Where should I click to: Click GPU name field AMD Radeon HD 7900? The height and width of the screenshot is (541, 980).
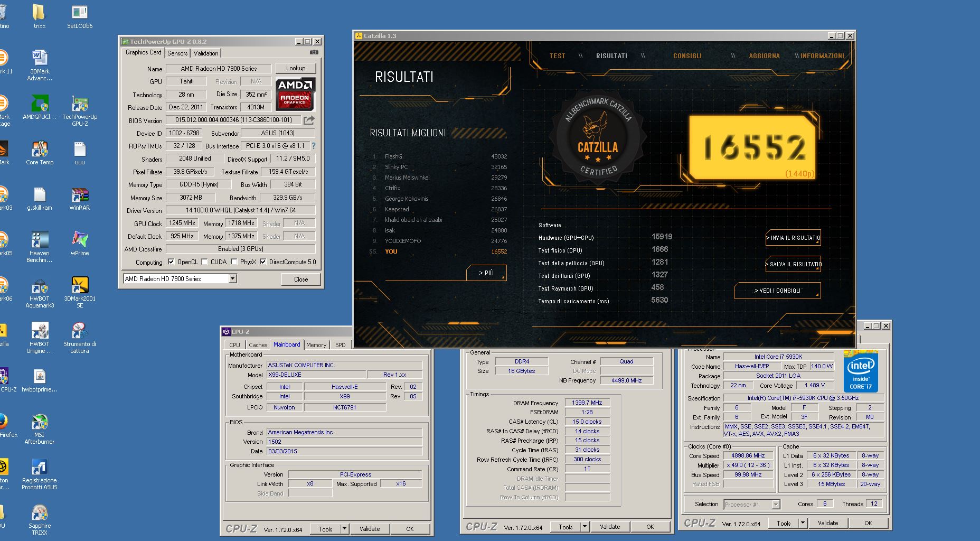(219, 69)
